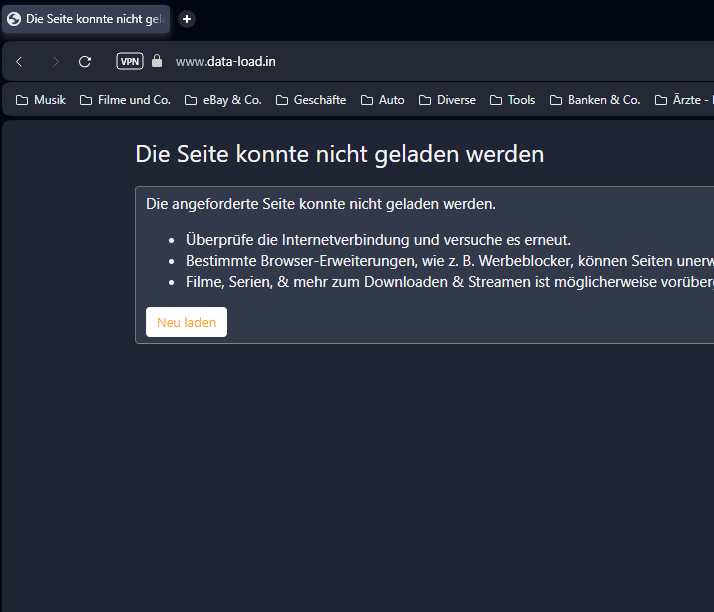Open the Ärzte bookmarks folder
Viewport: 714px width, 612px height.
(x=684, y=100)
